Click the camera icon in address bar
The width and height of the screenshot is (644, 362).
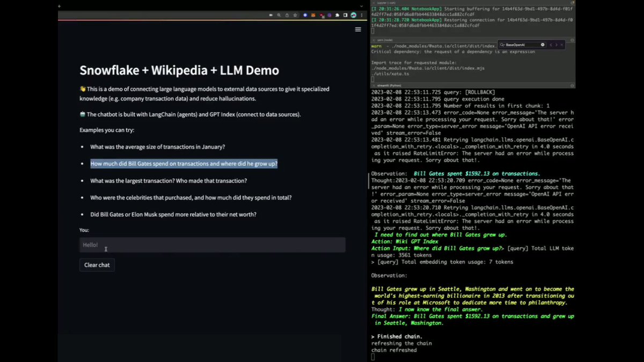[270, 16]
